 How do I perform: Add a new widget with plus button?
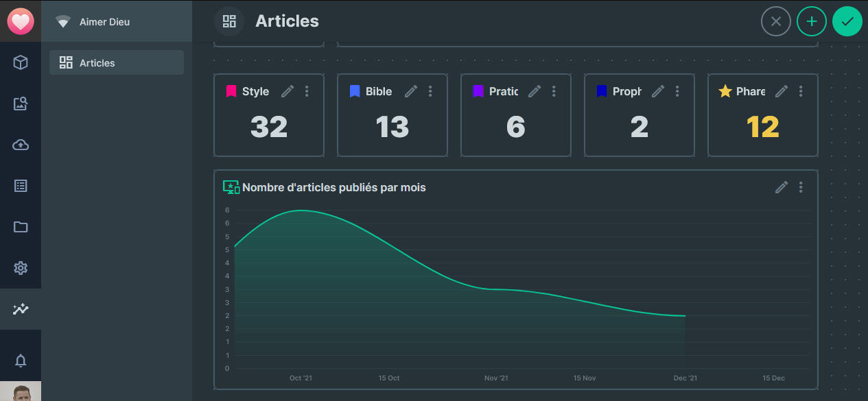812,21
